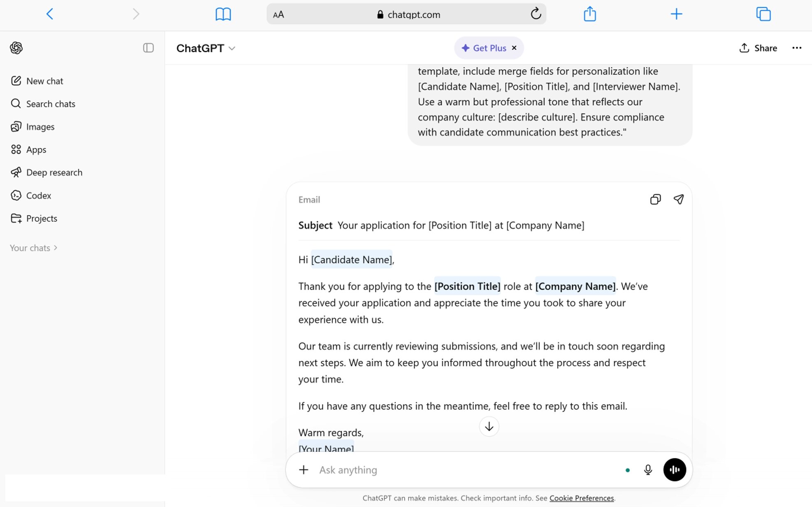Open Cookie Preferences link

pos(581,498)
